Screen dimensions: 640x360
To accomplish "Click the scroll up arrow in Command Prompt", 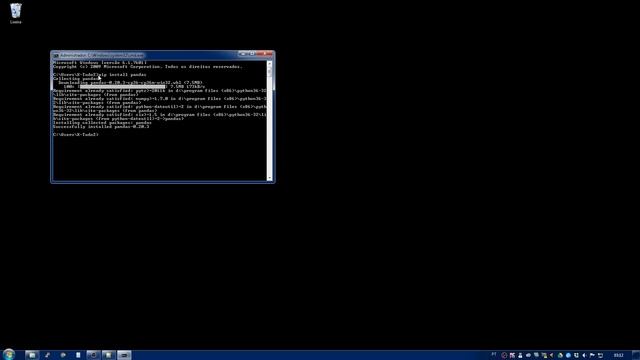I will (269, 64).
